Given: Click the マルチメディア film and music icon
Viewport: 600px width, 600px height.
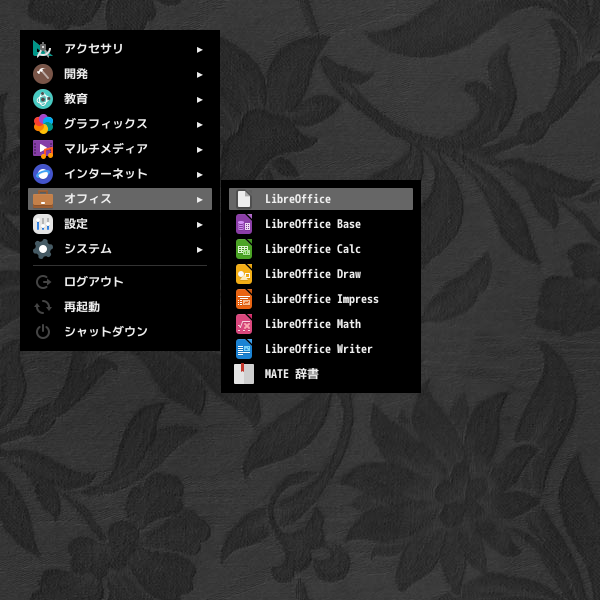Looking at the screenshot, I should click(x=43, y=149).
